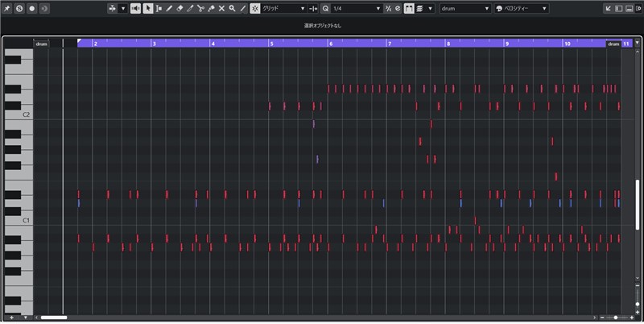
Task: Open the bottom-left controller lane arrow
Action: pyautogui.click(x=26, y=318)
